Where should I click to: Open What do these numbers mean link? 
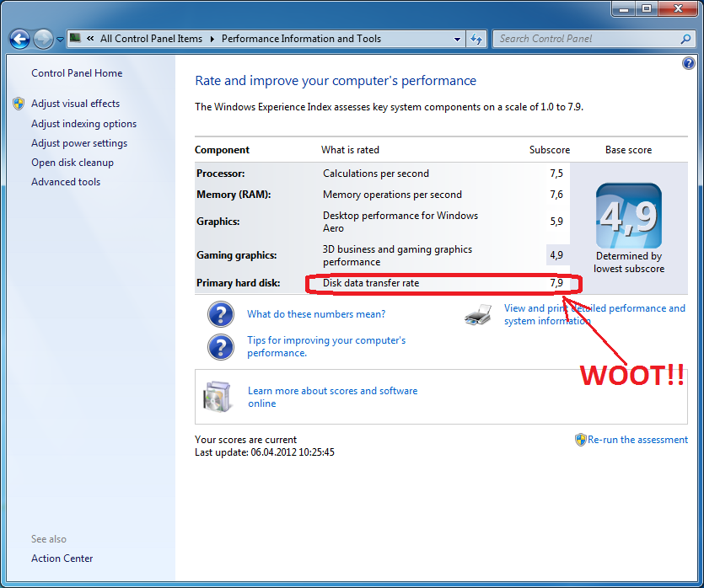point(316,314)
